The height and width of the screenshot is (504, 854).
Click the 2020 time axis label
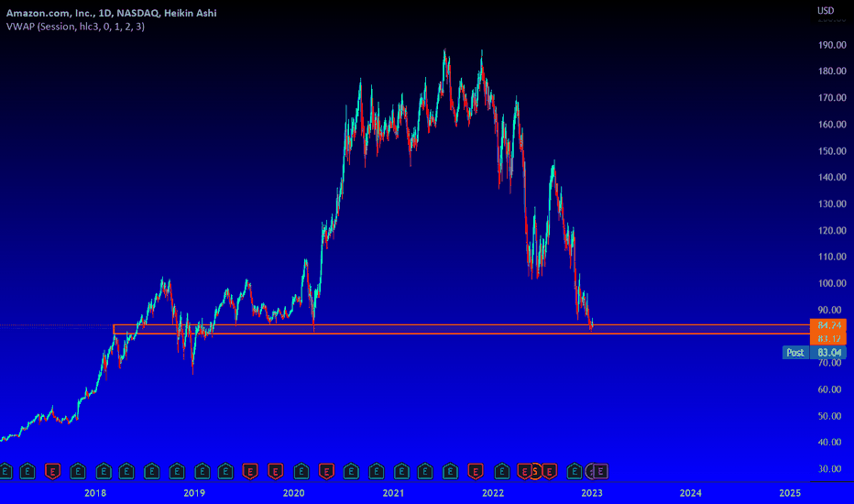point(293,493)
